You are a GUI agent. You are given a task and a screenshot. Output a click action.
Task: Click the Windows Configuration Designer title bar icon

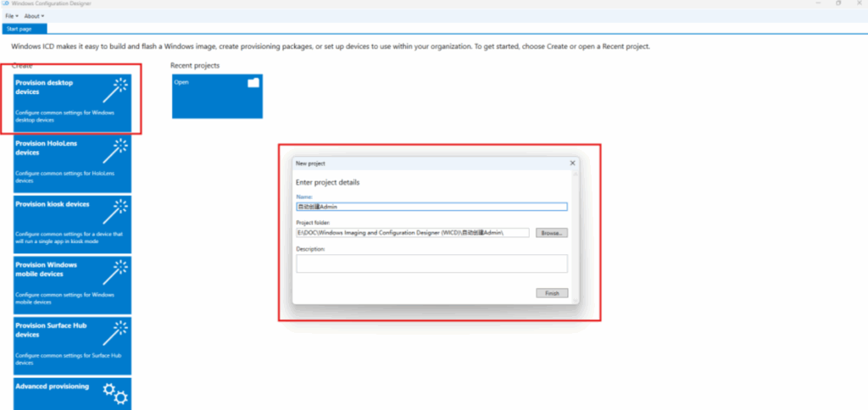(5, 3)
